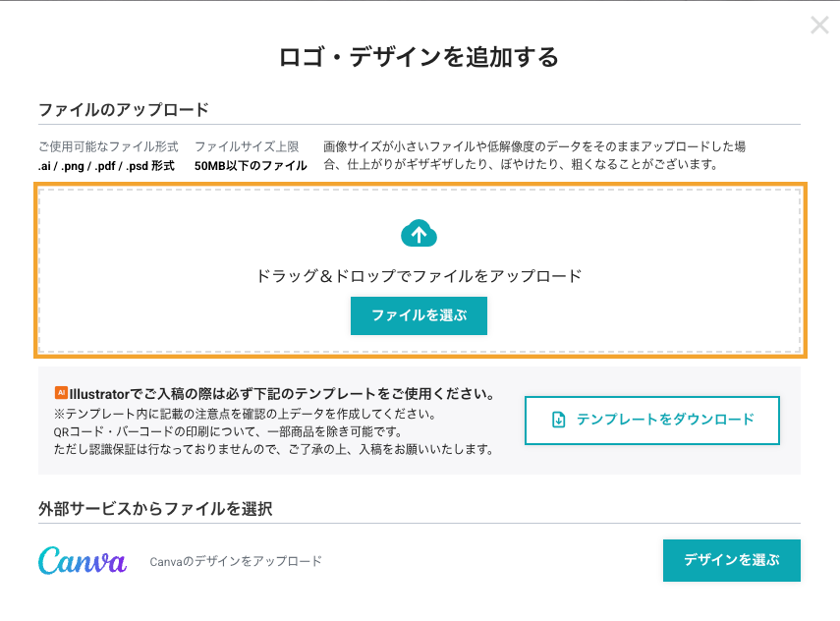Click the ご使用可能なファイル形式 label
This screenshot has height=621, width=840.
pos(108,146)
